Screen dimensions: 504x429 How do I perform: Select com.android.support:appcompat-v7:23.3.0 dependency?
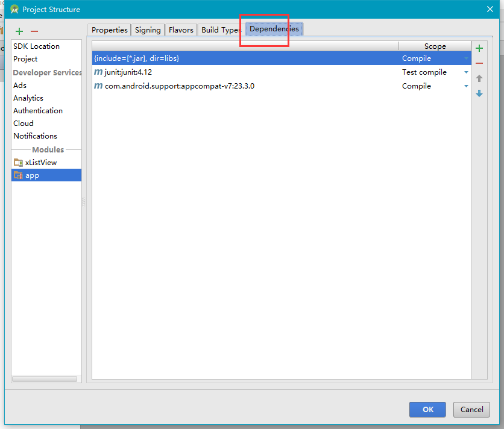(282, 86)
